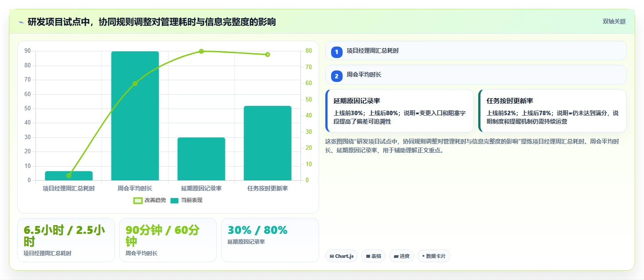Click the summary paragraph starting 这张图围绕
The height and width of the screenshot is (280, 644).
click(472, 146)
